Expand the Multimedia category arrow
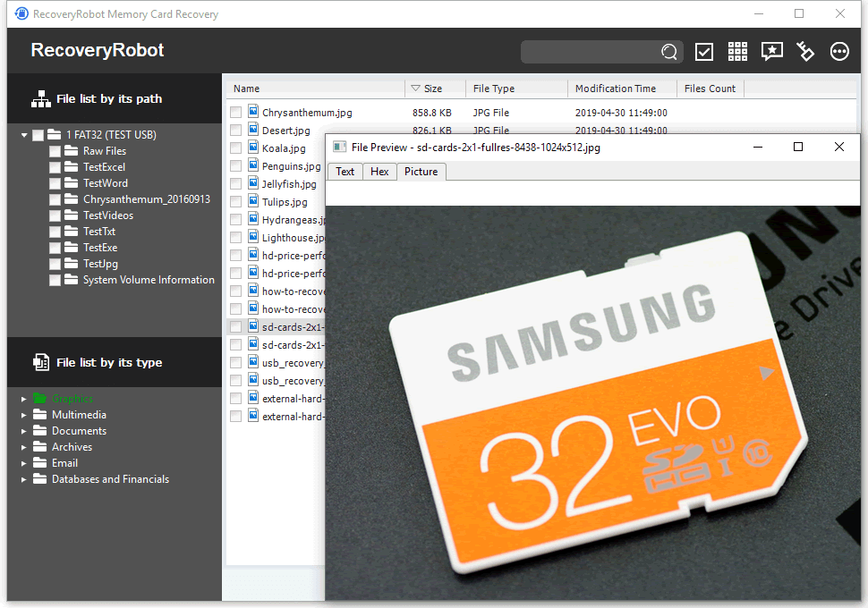Image resolution: width=868 pixels, height=608 pixels. click(x=24, y=415)
